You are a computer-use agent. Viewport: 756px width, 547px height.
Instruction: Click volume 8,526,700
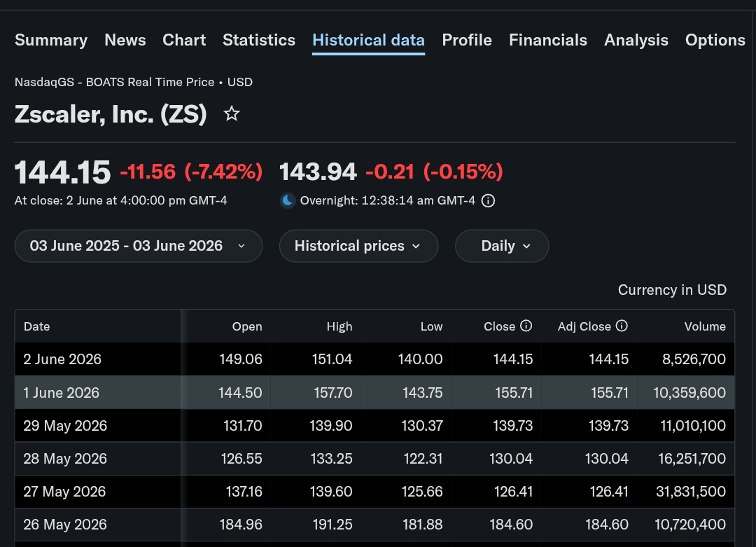coord(694,359)
